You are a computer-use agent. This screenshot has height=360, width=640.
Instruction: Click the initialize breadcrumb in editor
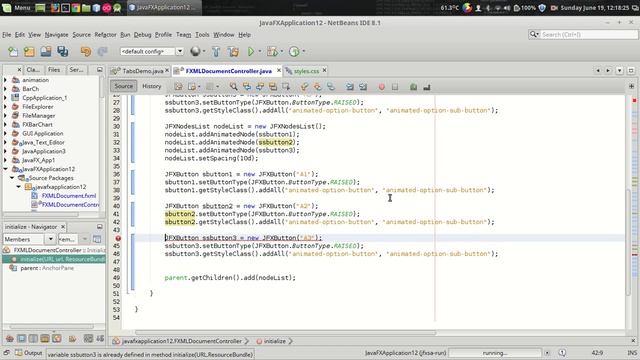[x=275, y=341]
